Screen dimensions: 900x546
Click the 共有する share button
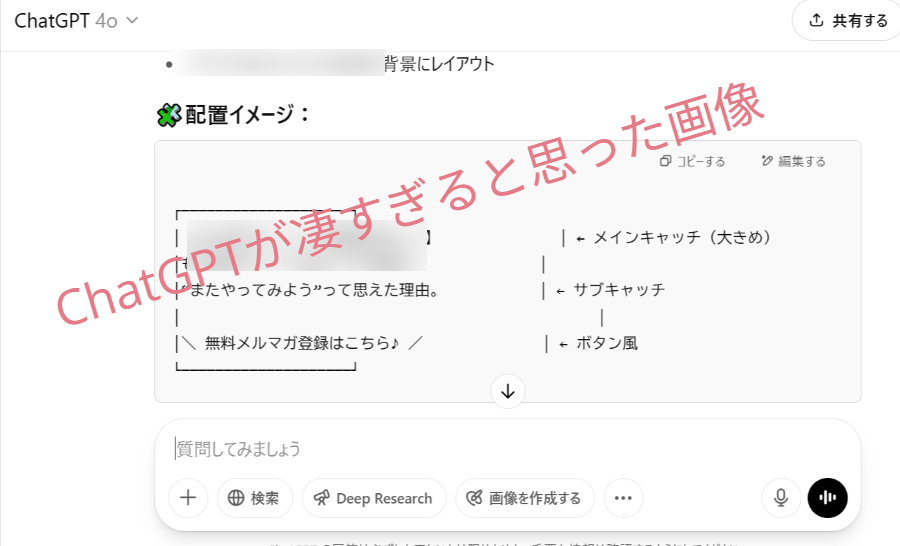click(848, 20)
